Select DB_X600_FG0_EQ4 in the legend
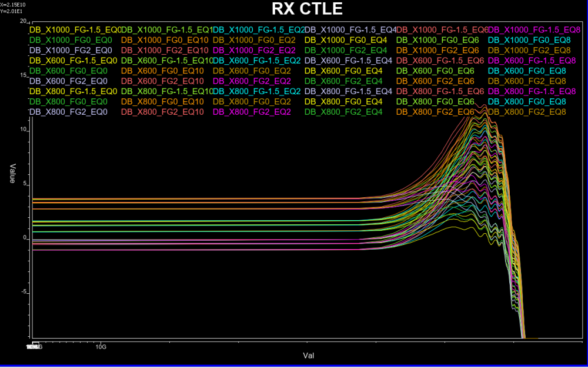The image size is (588, 368). (x=346, y=71)
